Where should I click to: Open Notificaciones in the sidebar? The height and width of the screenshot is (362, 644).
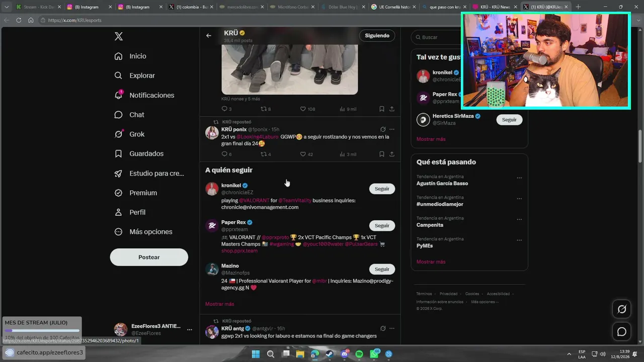(144, 95)
